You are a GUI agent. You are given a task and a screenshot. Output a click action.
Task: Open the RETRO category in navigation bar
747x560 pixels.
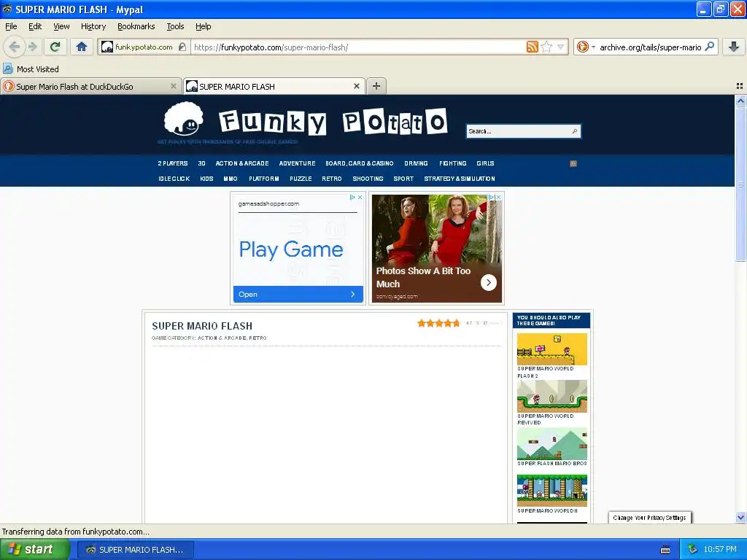pyautogui.click(x=332, y=179)
